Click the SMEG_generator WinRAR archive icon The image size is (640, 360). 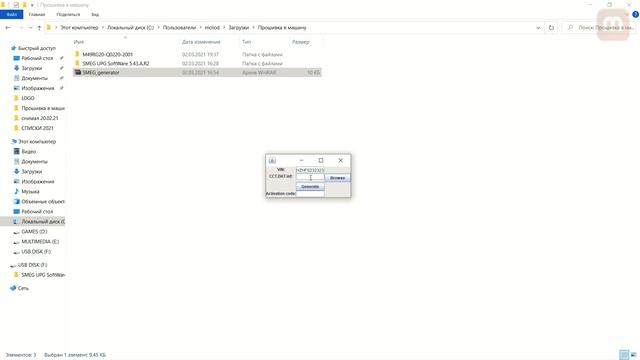point(78,72)
